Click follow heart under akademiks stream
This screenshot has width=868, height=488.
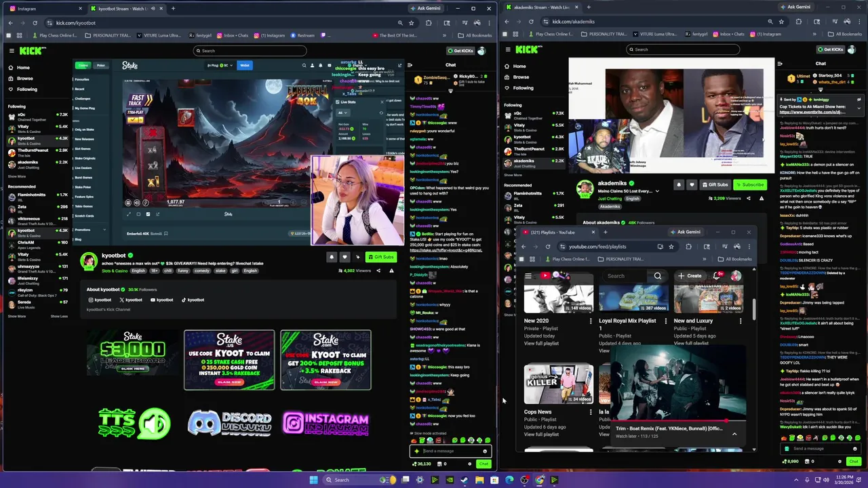click(x=692, y=184)
